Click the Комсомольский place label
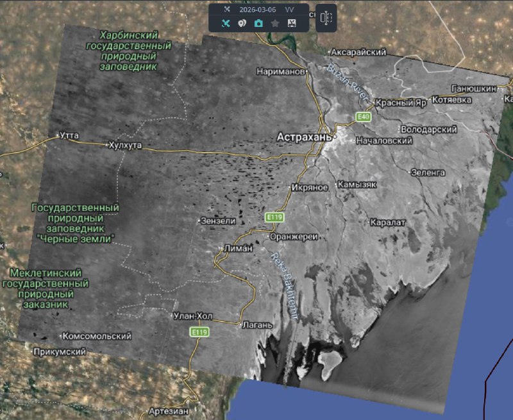Viewport: 513px width, 420px height. [97, 336]
